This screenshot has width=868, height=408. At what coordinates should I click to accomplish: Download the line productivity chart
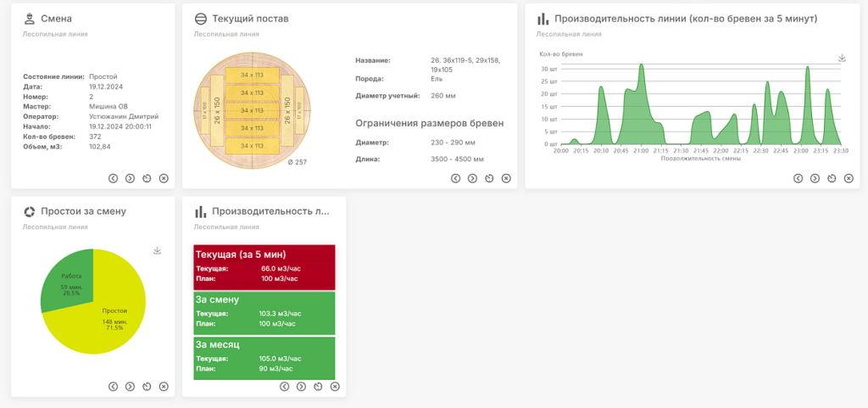tap(842, 59)
